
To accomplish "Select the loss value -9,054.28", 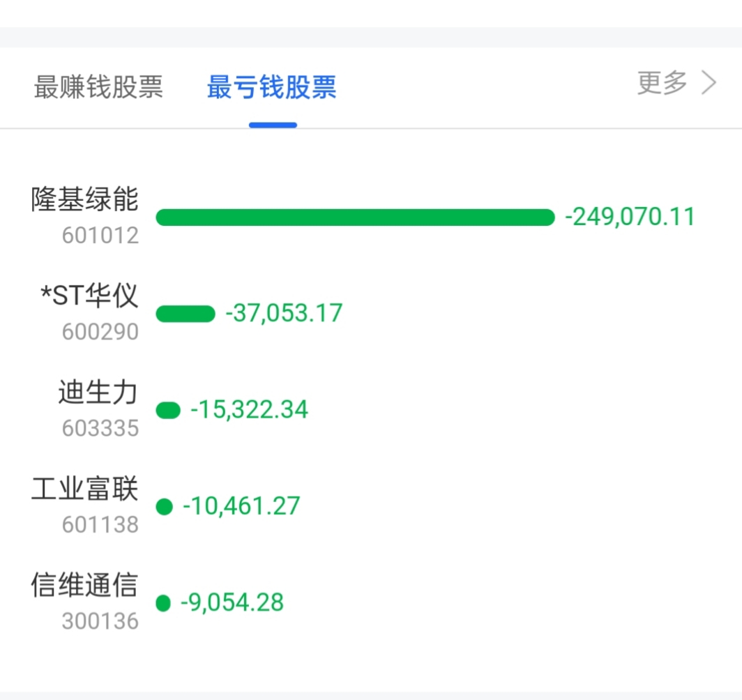I will 232,603.
